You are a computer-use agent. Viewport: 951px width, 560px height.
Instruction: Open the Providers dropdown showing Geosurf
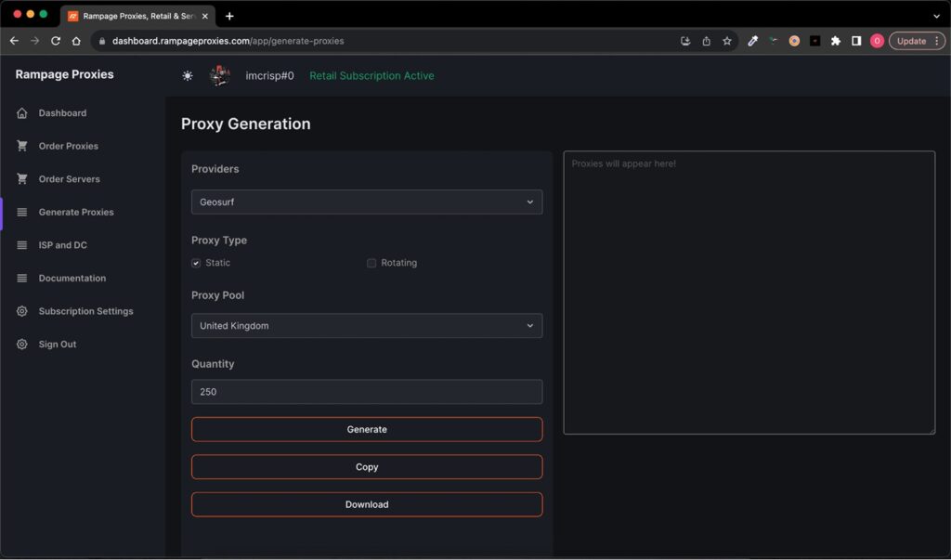pos(367,202)
